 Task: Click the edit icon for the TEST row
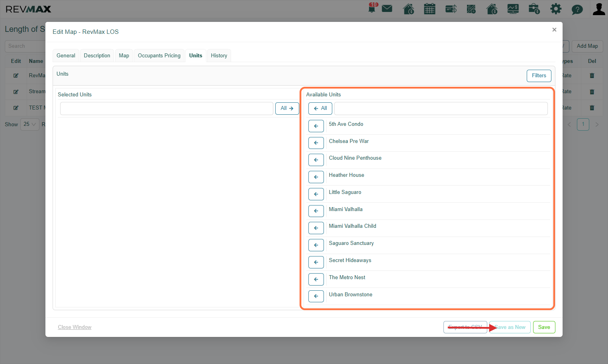16,108
